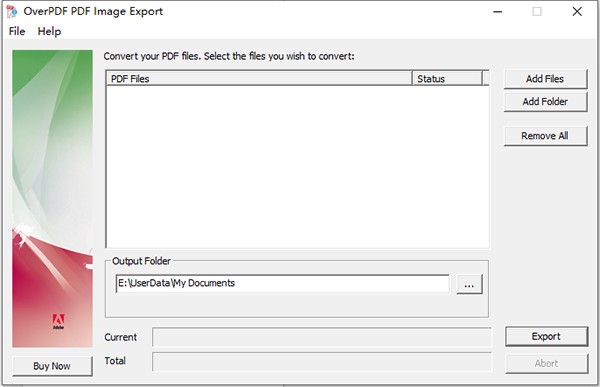
Task: Click the Status column header
Action: pyautogui.click(x=447, y=78)
